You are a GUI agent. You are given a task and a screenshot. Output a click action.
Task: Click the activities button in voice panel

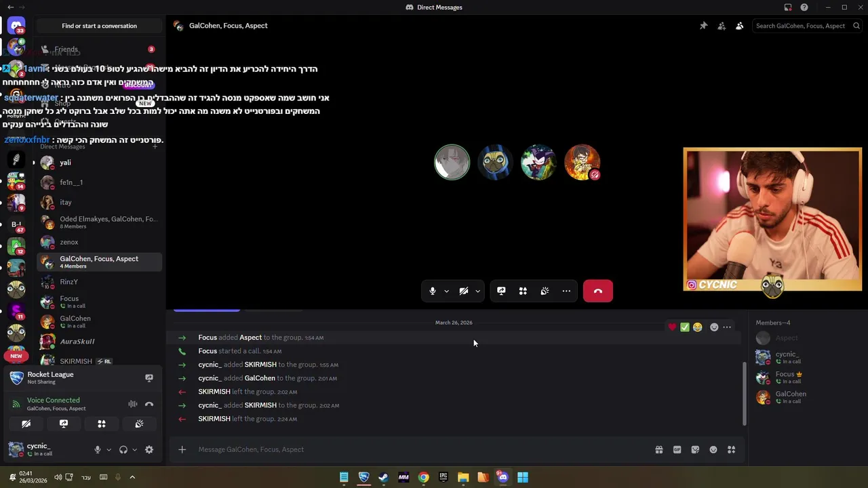(x=102, y=424)
